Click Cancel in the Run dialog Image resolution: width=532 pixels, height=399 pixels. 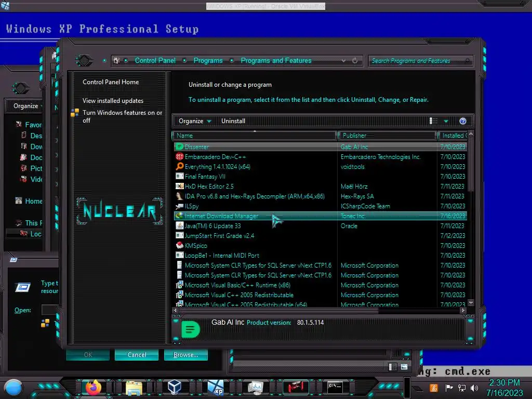(137, 354)
